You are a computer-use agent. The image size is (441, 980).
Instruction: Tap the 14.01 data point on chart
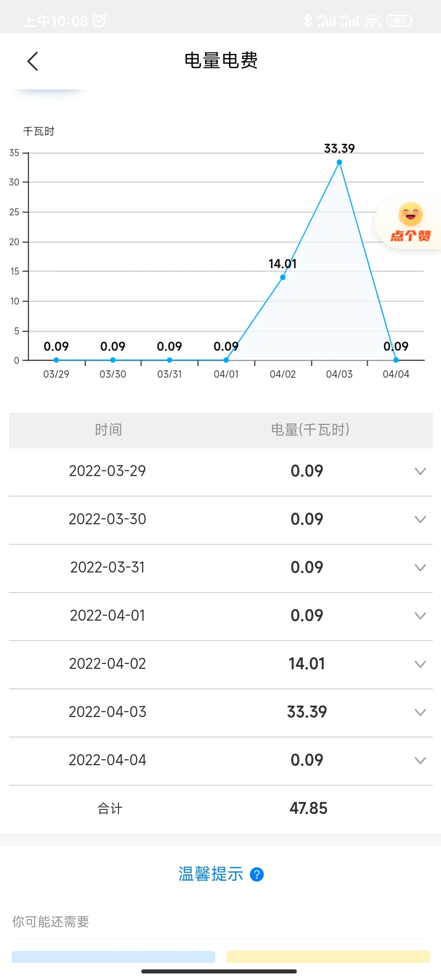tap(283, 277)
